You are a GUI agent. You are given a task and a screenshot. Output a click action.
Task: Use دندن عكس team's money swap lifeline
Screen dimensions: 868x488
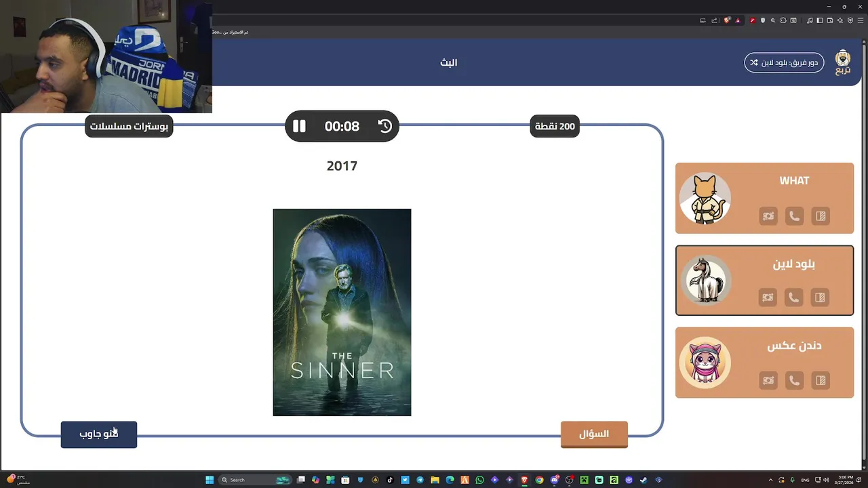(768, 380)
